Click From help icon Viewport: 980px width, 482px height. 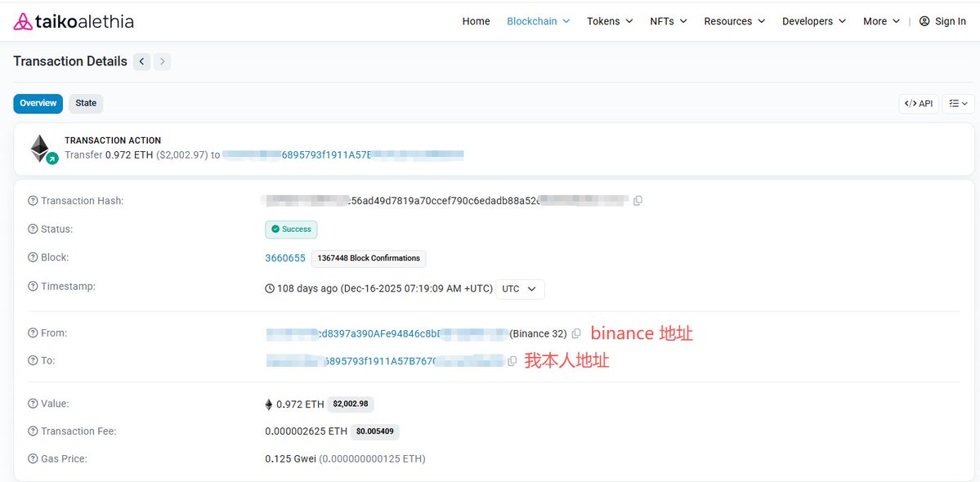pos(33,333)
